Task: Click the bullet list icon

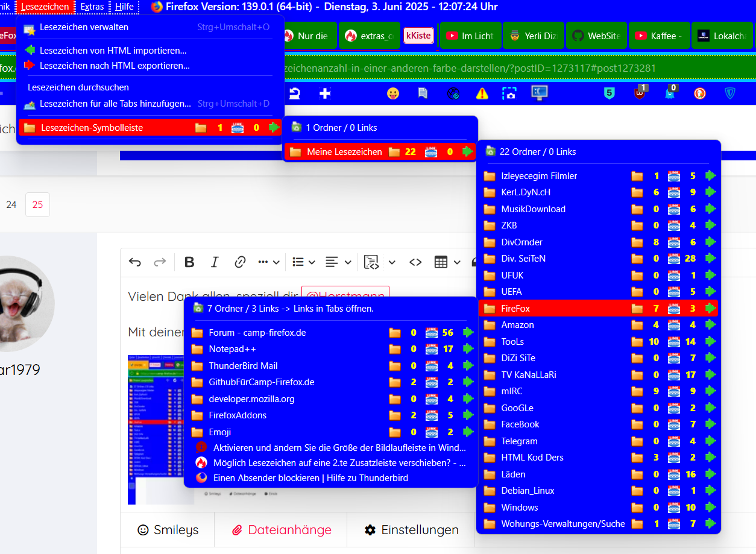Action: pos(298,262)
